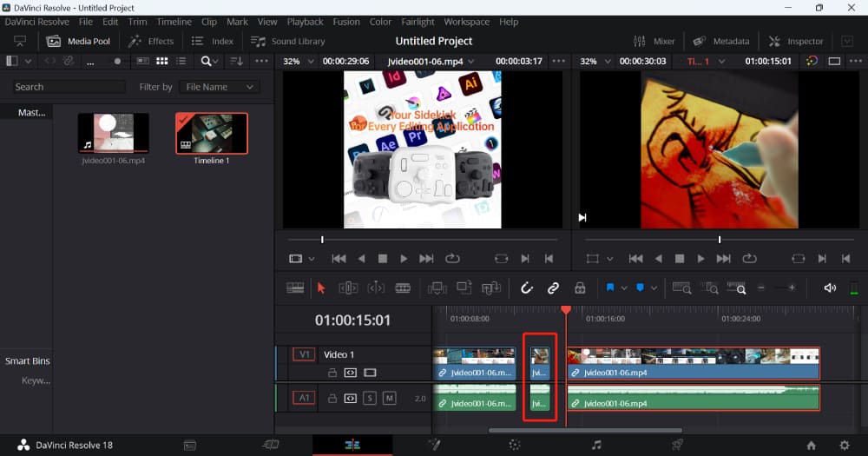This screenshot has height=456, width=868.
Task: Open the Fairlight menu
Action: (x=418, y=22)
